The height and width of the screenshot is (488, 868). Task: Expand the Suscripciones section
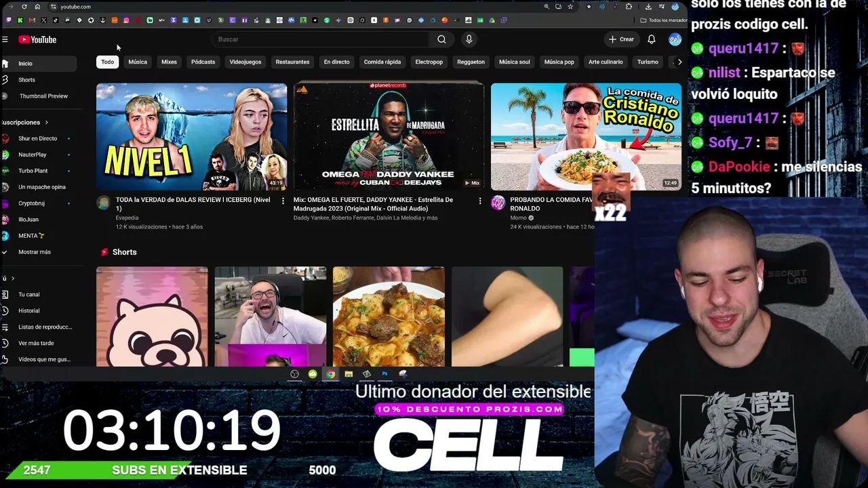[25, 123]
